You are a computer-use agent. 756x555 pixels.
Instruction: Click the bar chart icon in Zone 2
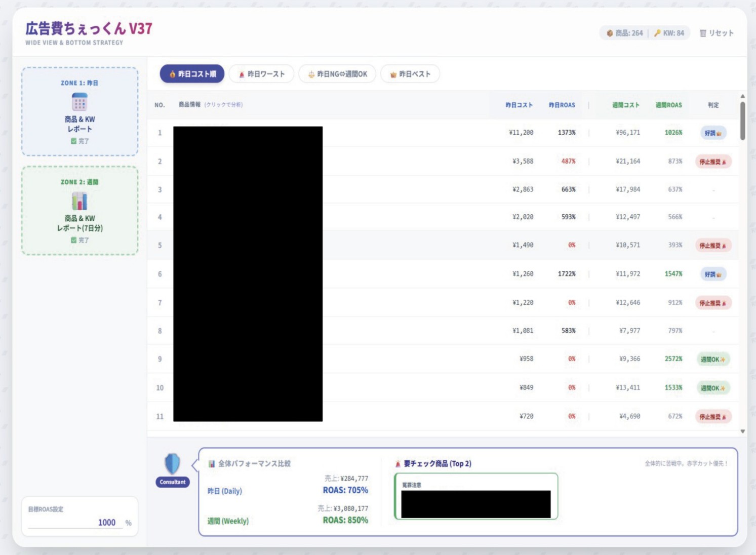click(x=79, y=201)
